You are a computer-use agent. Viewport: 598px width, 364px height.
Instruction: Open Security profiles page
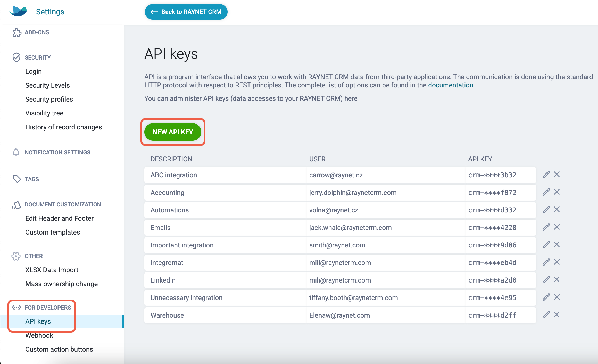(49, 99)
